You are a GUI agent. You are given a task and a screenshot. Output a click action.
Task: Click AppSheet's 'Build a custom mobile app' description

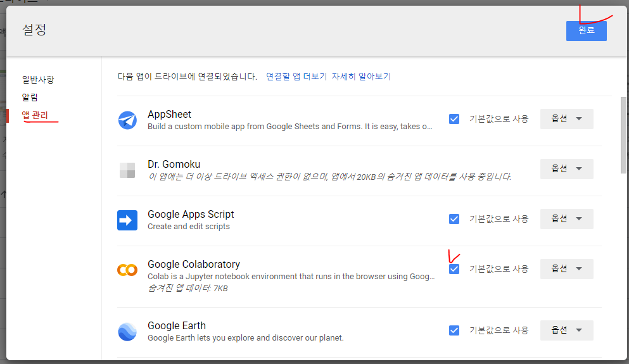290,126
